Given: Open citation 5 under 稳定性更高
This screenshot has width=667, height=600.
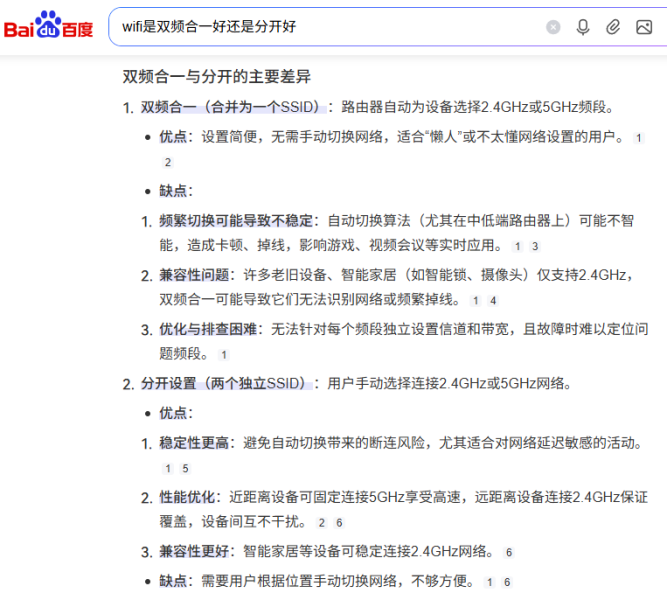Looking at the screenshot, I should point(185,468).
